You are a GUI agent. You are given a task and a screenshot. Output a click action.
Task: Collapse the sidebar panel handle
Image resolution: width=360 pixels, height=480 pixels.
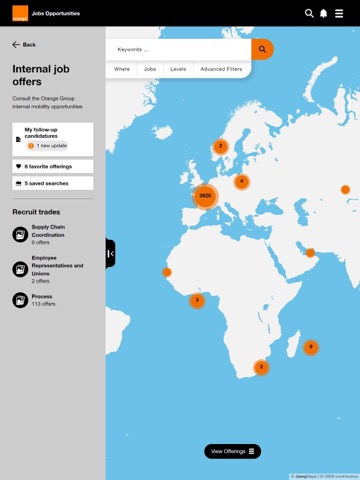[111, 254]
